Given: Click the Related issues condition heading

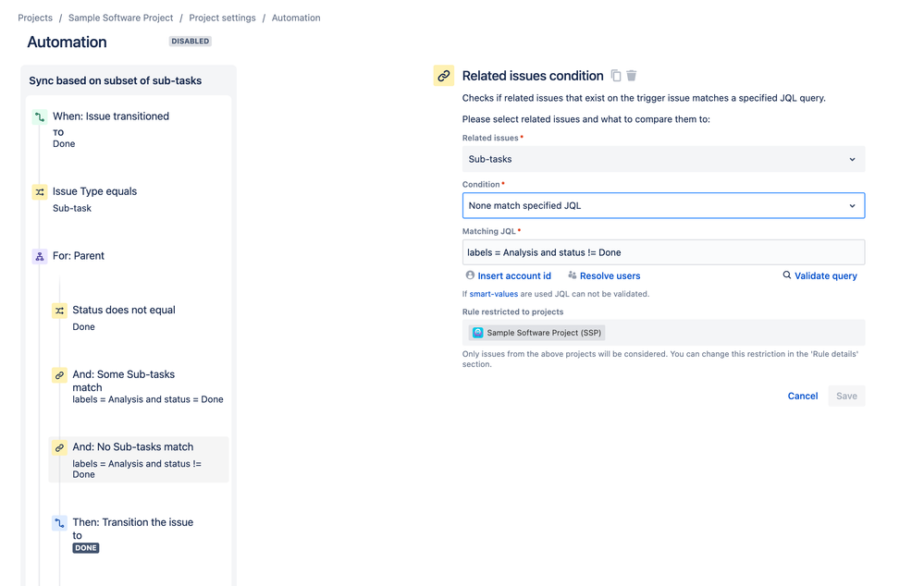Looking at the screenshot, I should coord(533,76).
